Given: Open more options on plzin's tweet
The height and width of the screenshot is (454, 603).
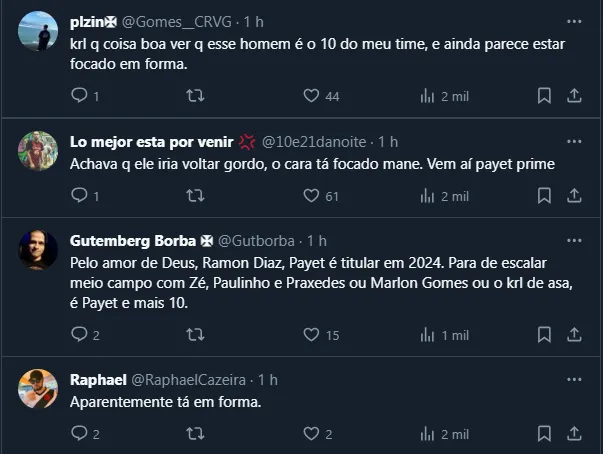Looking at the screenshot, I should click(574, 21).
